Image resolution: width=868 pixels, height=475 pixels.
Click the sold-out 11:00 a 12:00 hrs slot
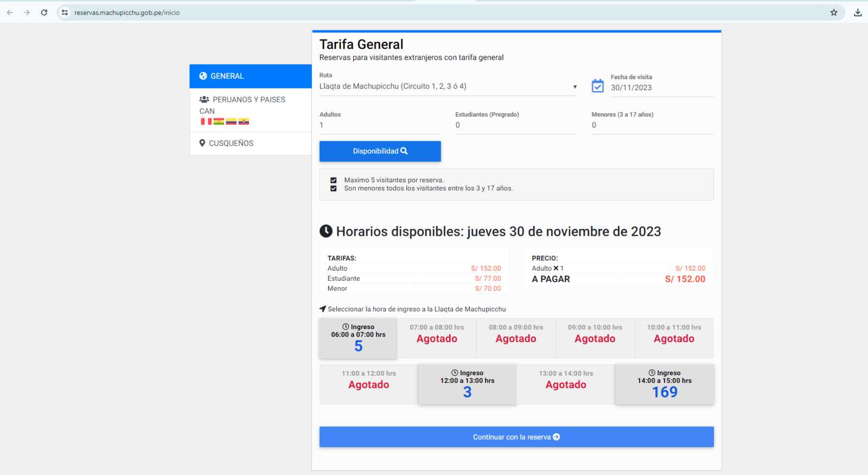[369, 384]
